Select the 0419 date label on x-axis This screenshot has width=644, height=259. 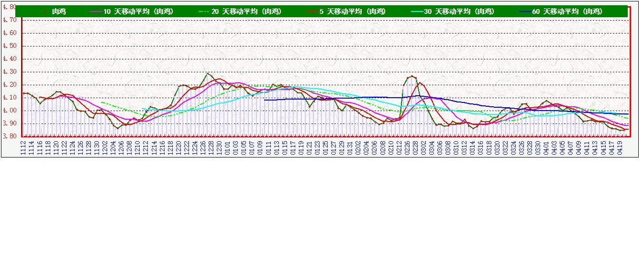619,147
